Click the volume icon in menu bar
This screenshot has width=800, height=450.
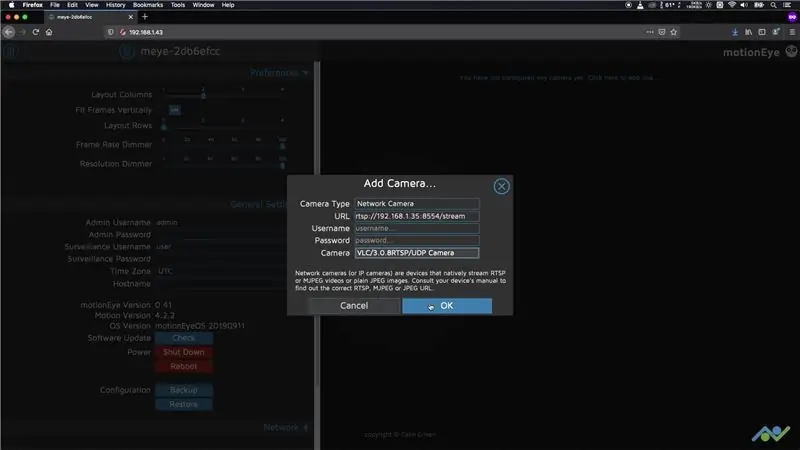click(744, 5)
